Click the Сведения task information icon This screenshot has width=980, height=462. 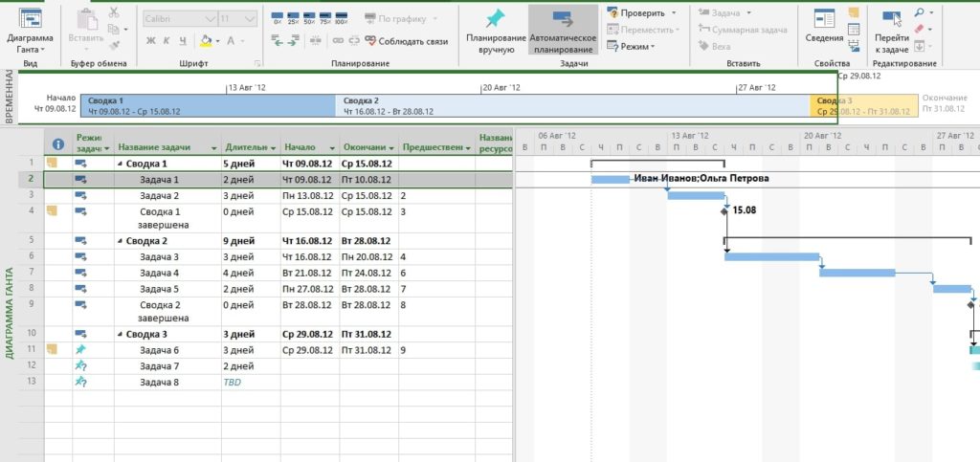[x=824, y=19]
